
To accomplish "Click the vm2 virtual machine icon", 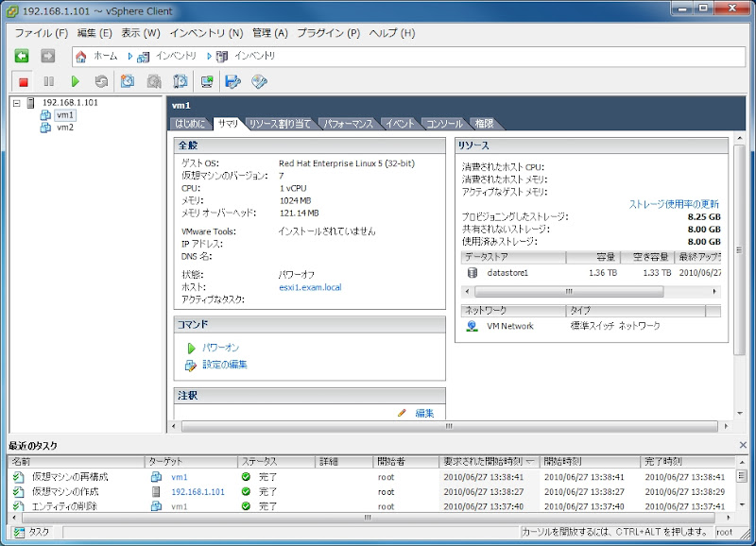I will (45, 128).
